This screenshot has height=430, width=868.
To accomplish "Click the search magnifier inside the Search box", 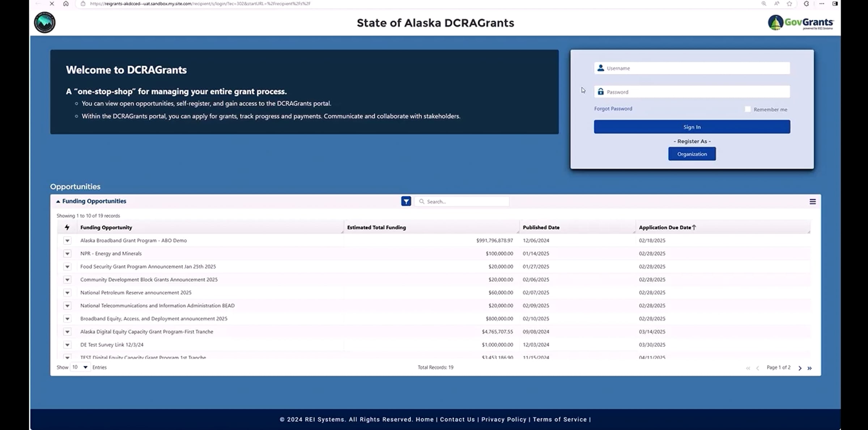I will (422, 201).
